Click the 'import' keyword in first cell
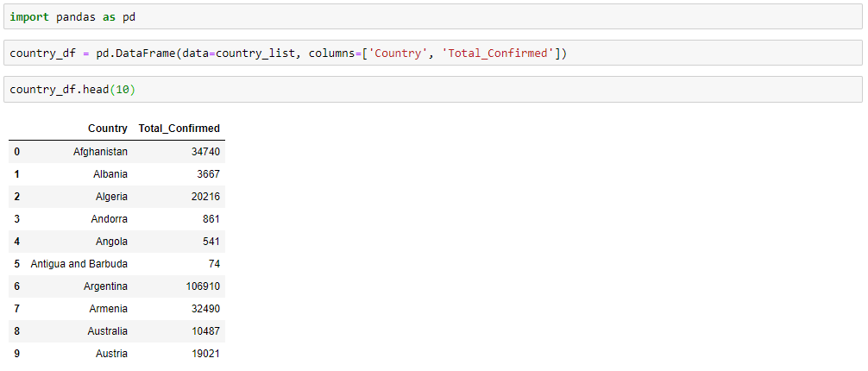The width and height of the screenshot is (868, 371). tap(29, 16)
